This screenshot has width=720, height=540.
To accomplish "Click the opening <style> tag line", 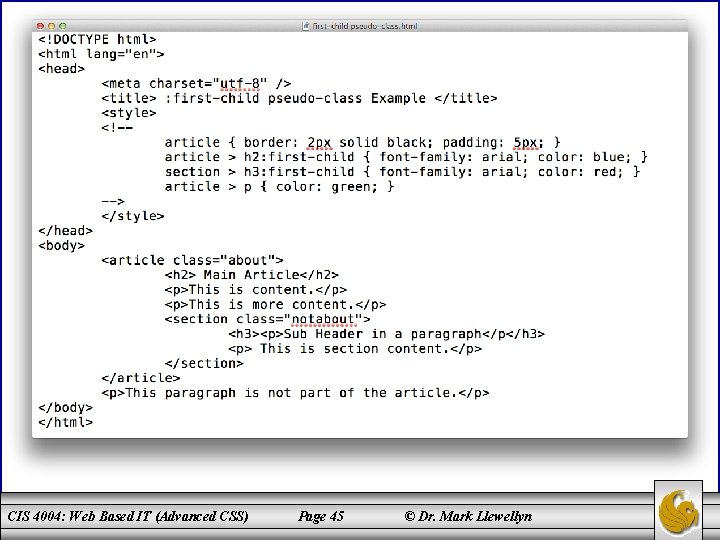I will (x=129, y=113).
